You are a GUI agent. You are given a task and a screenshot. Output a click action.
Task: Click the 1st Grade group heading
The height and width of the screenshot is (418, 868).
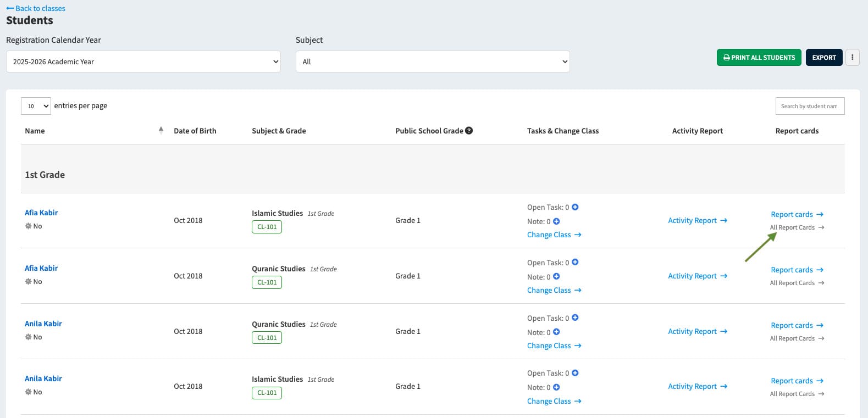pyautogui.click(x=45, y=175)
